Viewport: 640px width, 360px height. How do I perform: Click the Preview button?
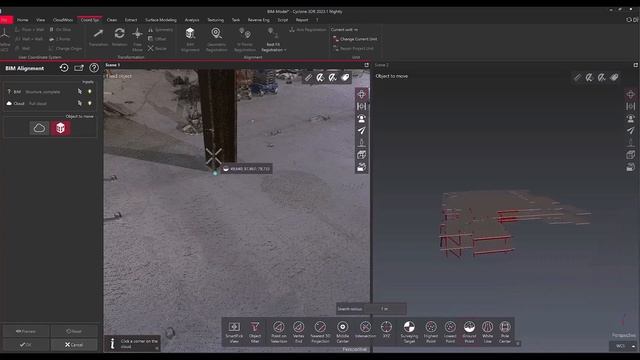click(26, 331)
